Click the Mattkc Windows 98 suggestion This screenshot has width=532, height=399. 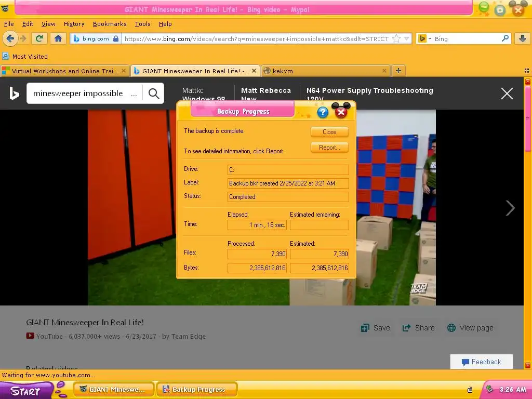204,95
